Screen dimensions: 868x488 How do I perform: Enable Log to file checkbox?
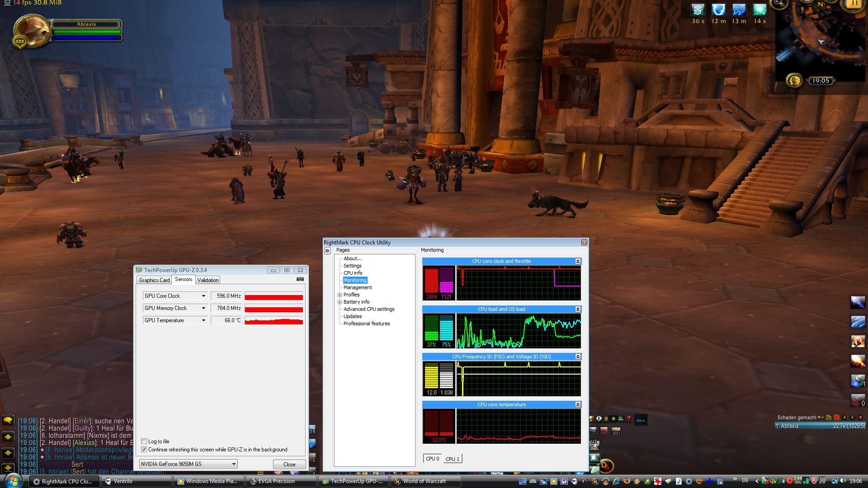(144, 441)
